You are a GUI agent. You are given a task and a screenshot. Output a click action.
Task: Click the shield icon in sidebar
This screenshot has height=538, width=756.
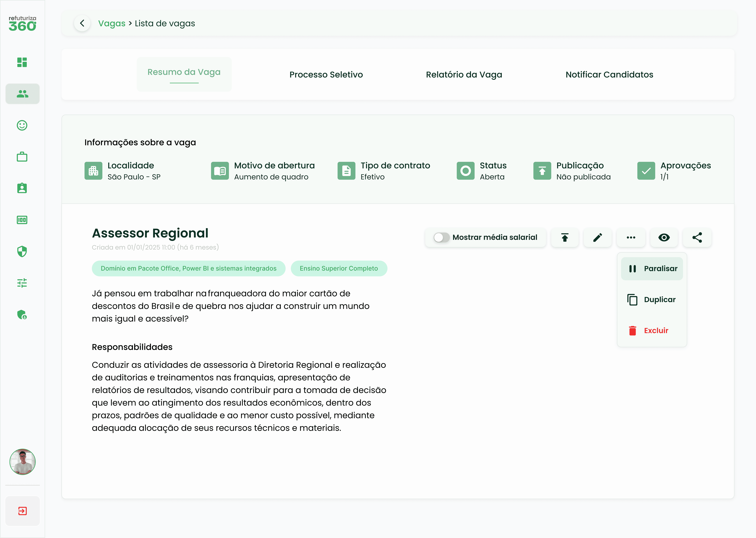click(22, 251)
